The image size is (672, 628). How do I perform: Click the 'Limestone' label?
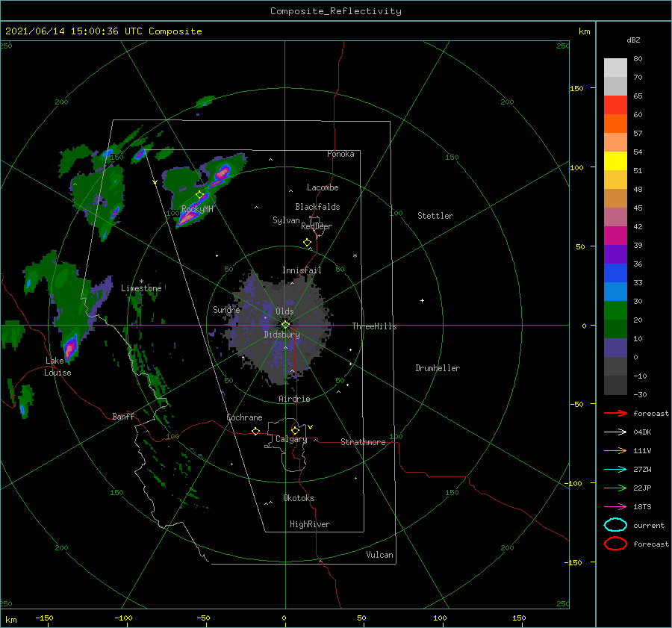141,288
